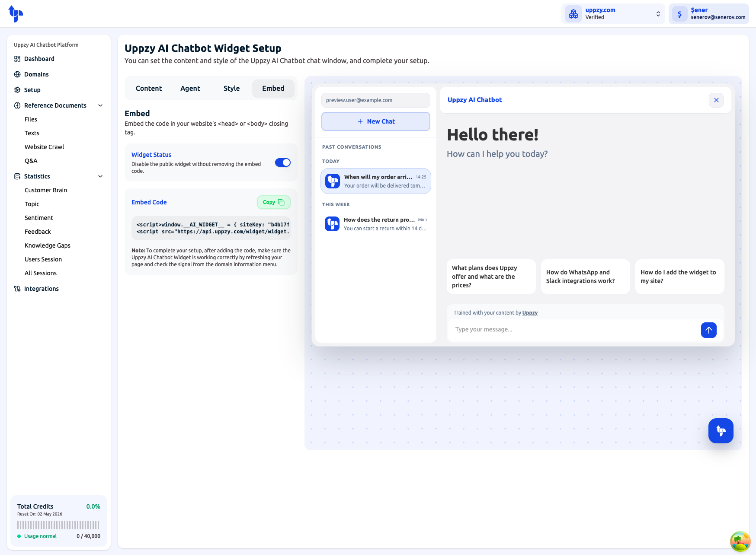Open 'How does the return pro...' conversation
The width and height of the screenshot is (756, 557).
(x=376, y=224)
